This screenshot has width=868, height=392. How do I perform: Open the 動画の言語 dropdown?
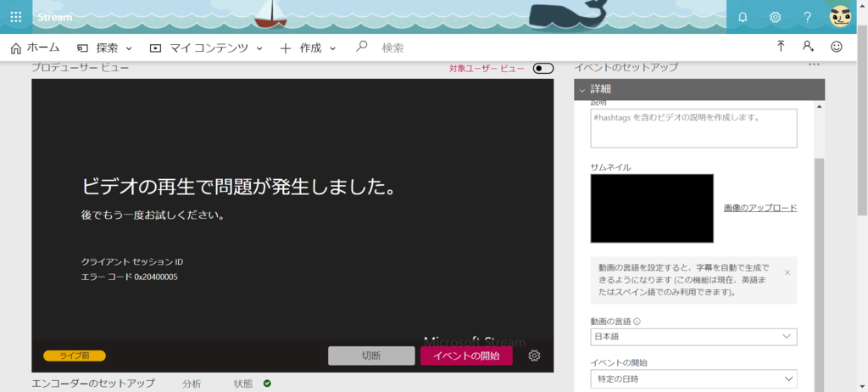coord(693,337)
